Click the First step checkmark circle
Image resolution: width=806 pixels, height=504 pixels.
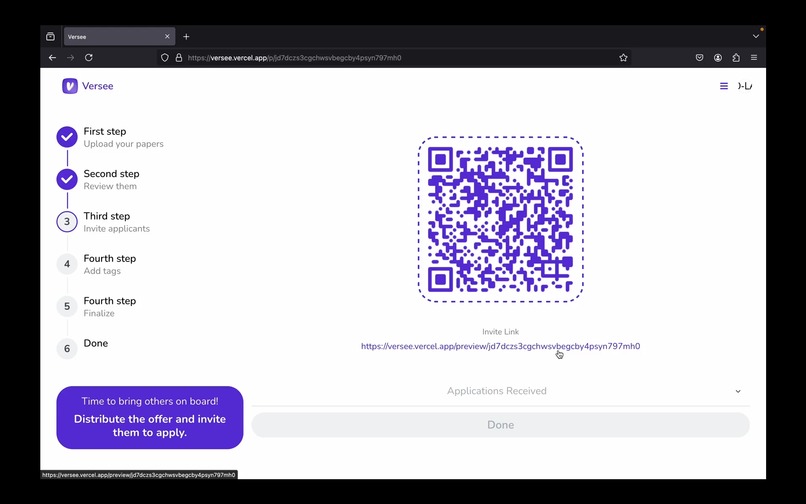tap(67, 137)
